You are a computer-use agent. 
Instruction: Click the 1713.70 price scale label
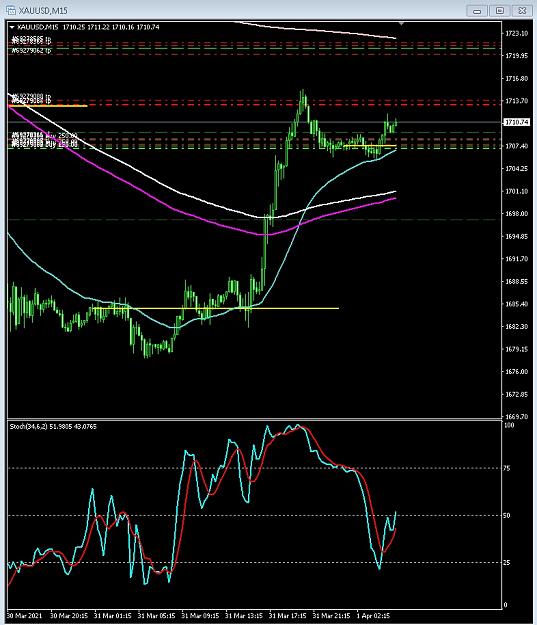[x=516, y=101]
